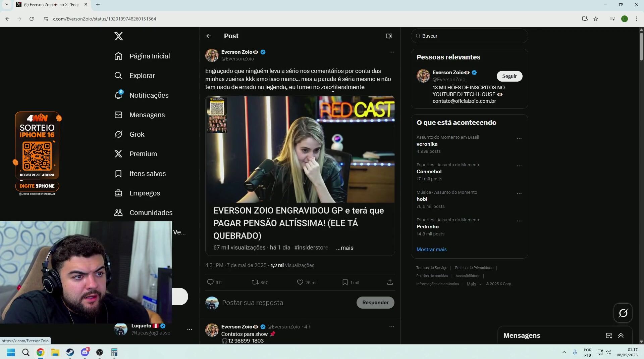Open the RedCast video thumbnail

300,149
